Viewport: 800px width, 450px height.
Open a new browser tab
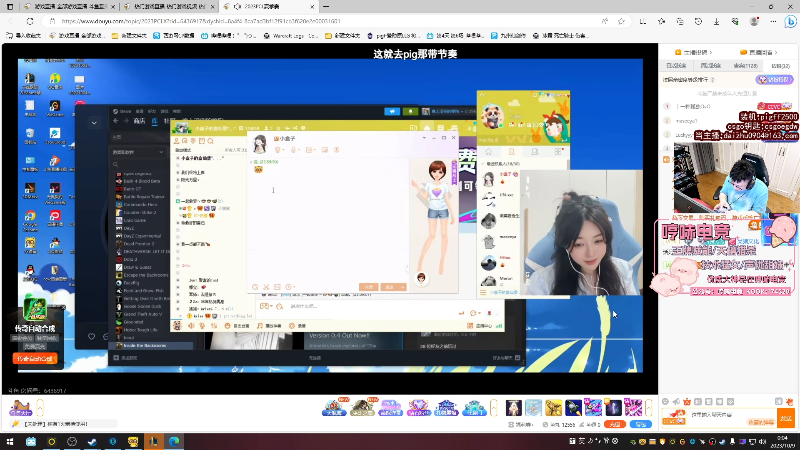point(326,7)
